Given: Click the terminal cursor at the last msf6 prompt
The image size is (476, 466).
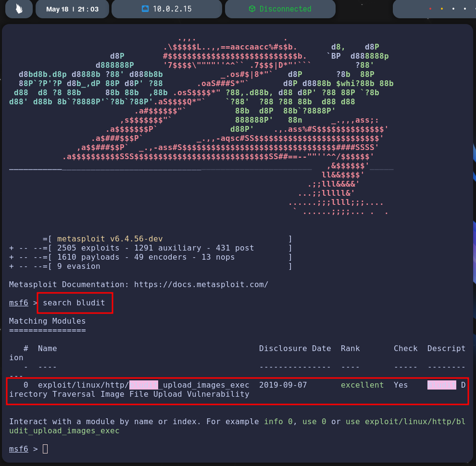Looking at the screenshot, I should (x=45, y=449).
